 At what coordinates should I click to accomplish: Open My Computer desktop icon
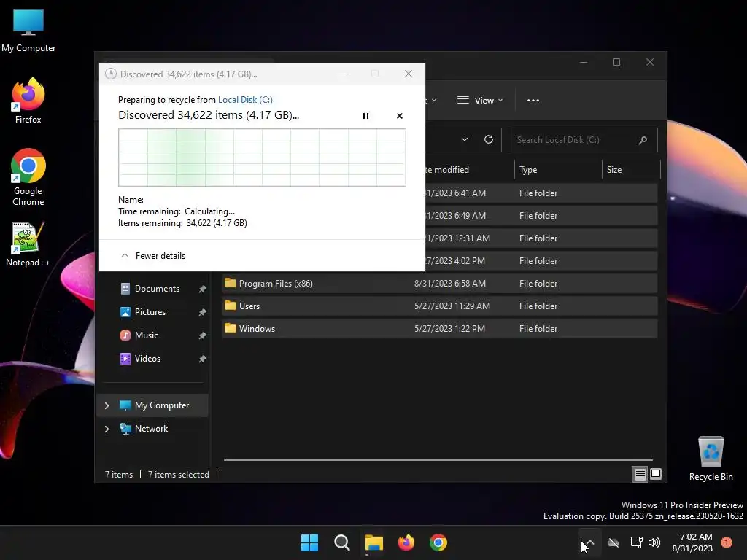pyautogui.click(x=28, y=31)
